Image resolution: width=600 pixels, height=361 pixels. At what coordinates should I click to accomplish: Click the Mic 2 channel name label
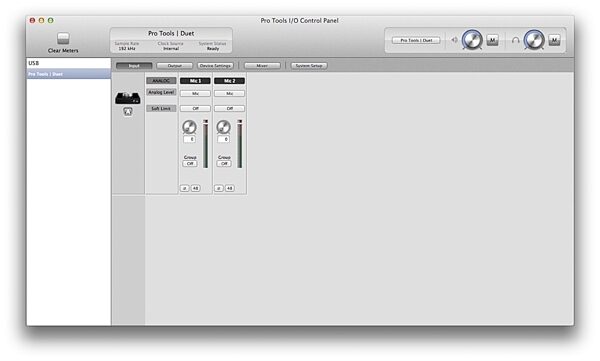coord(229,81)
